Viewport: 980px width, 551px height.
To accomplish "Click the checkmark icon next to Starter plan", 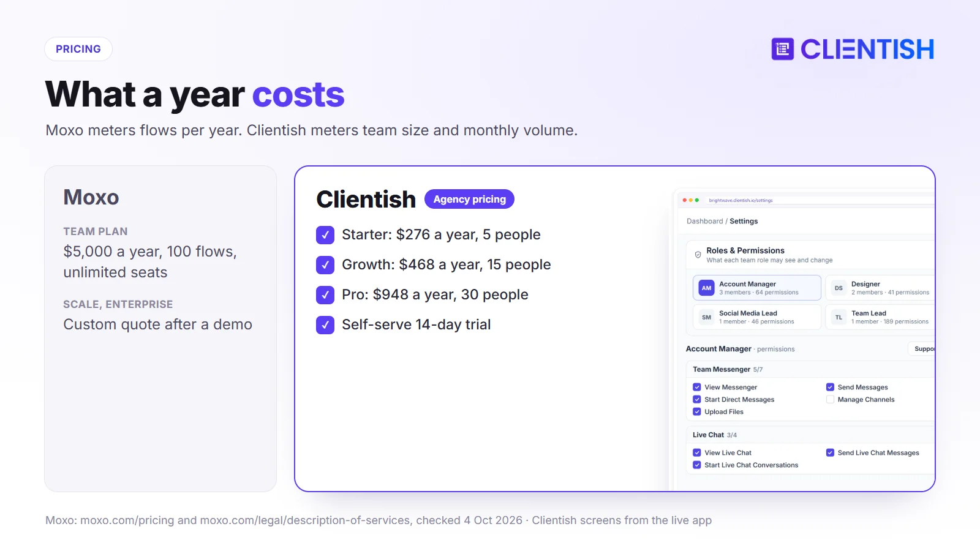I will (325, 235).
